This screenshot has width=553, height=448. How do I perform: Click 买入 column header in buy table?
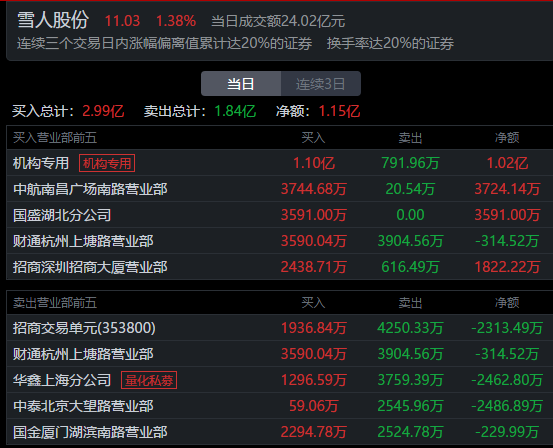pyautogui.click(x=314, y=138)
